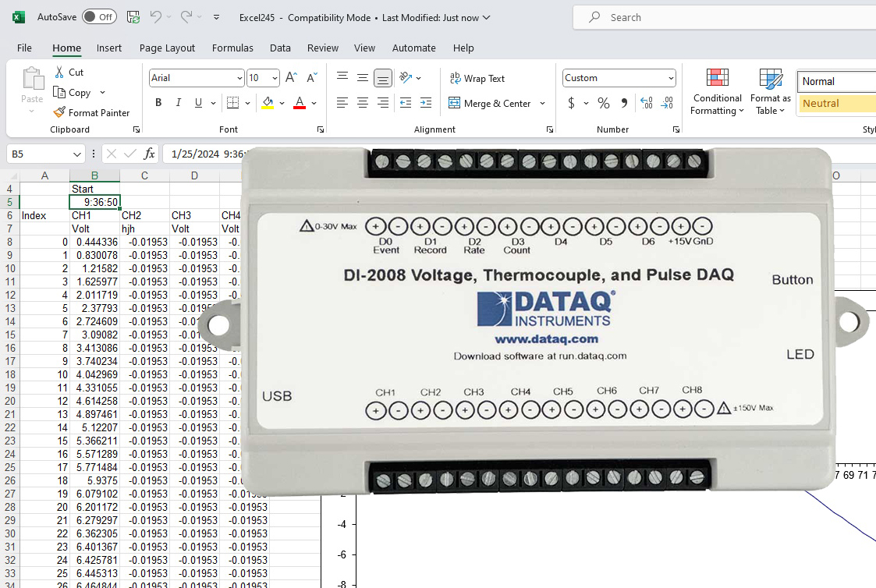Toggle Italic formatting
This screenshot has width=876, height=588.
(x=178, y=103)
